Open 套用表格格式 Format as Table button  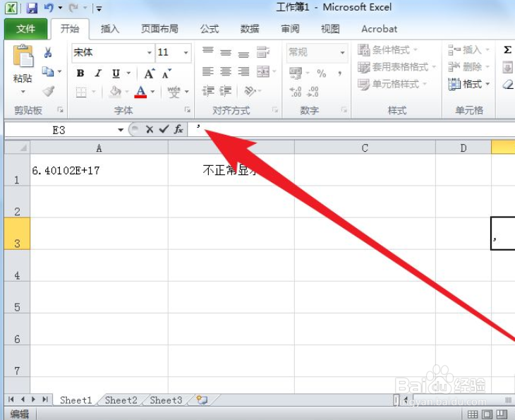(396, 67)
